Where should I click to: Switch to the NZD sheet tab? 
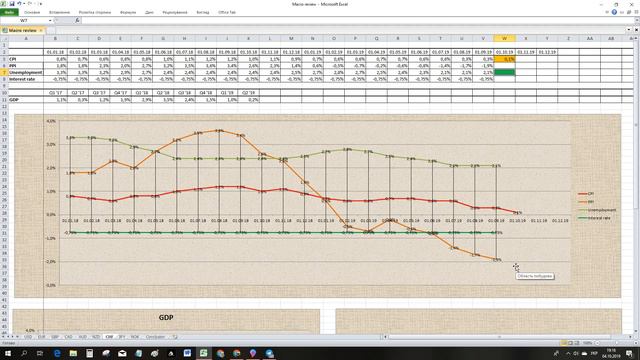(x=96, y=337)
